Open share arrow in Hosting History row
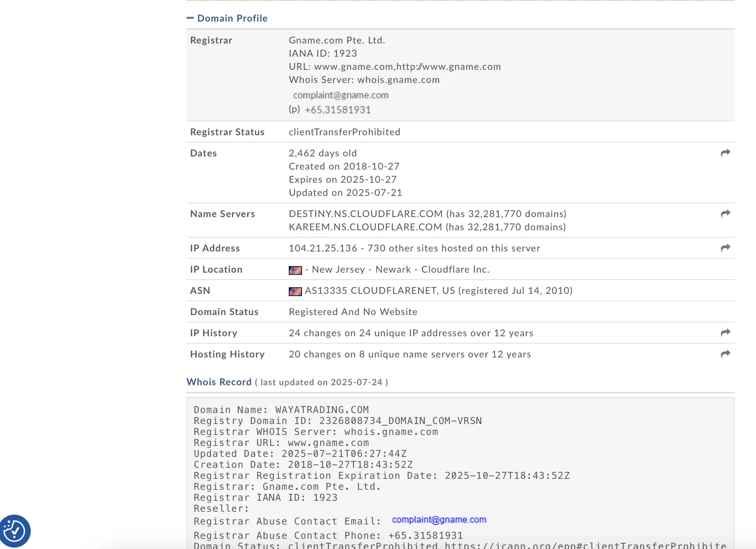Screen dimensions: 756x549 click(x=725, y=354)
